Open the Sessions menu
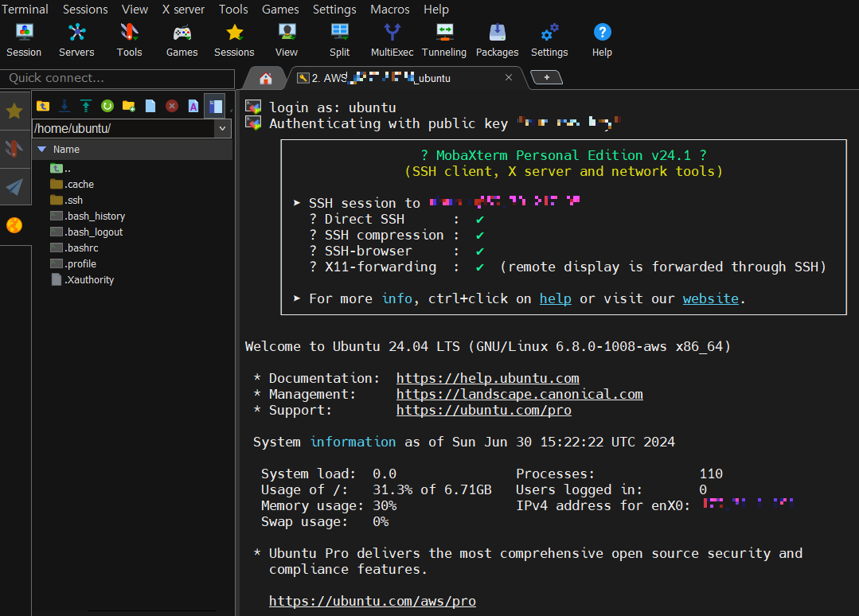 click(85, 10)
